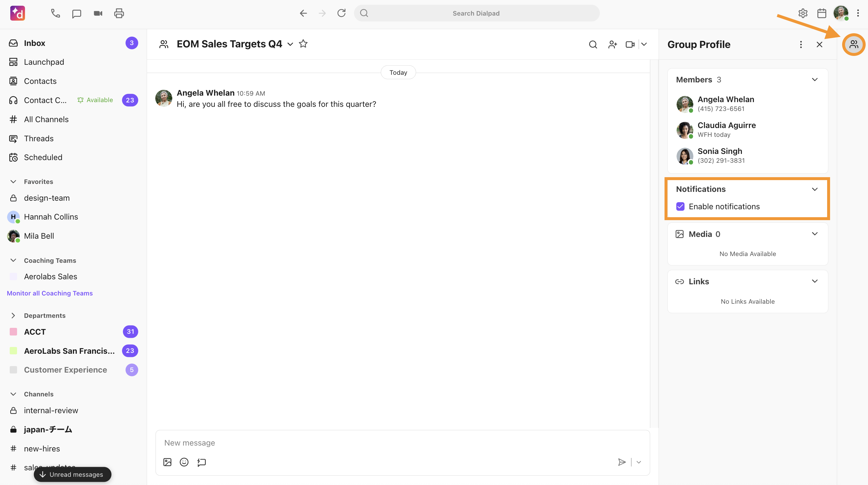Open Hannah Collins conversation

coord(73,217)
